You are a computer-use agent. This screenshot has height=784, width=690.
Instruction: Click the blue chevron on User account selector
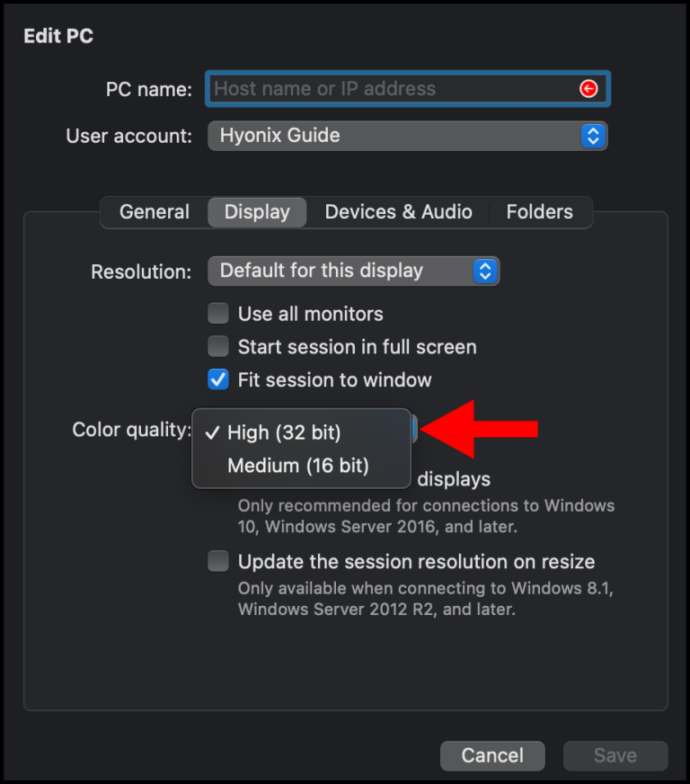(x=592, y=136)
